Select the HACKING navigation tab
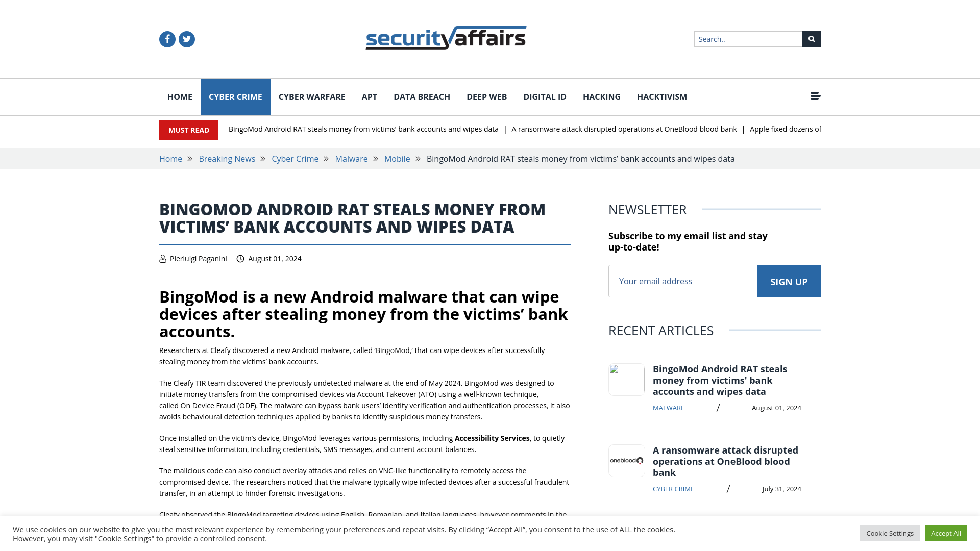This screenshot has height=551, width=980. [x=601, y=96]
